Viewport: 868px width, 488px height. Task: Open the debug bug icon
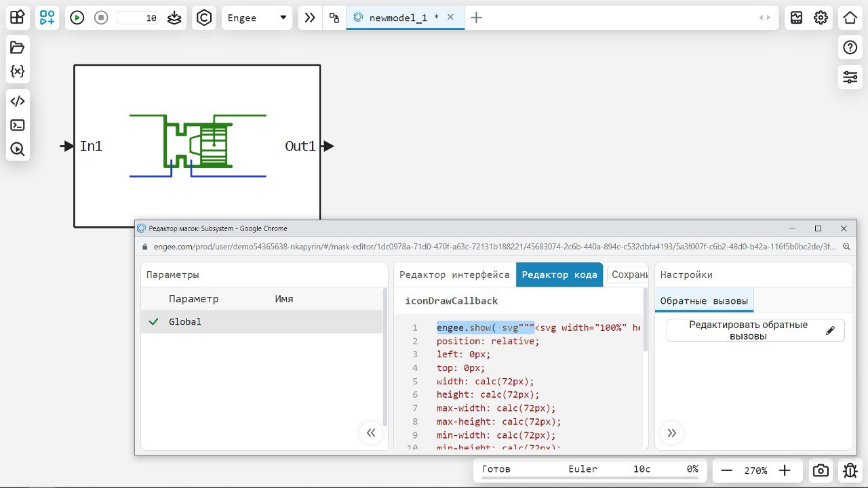(x=850, y=470)
